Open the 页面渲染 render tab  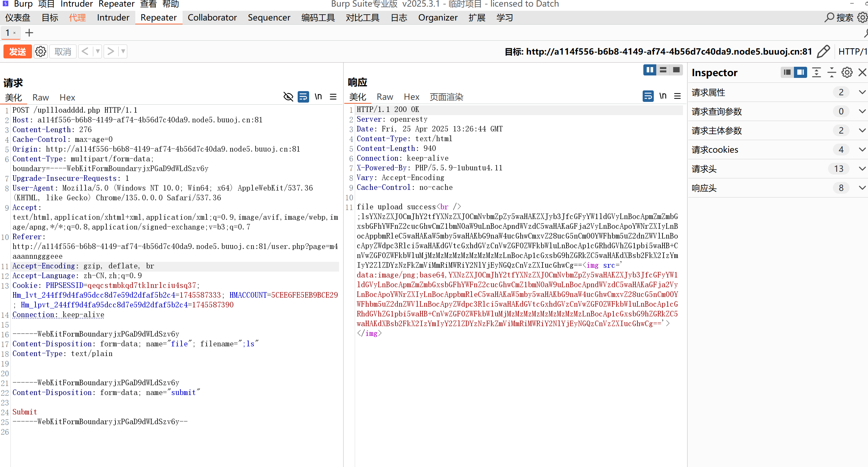(446, 97)
